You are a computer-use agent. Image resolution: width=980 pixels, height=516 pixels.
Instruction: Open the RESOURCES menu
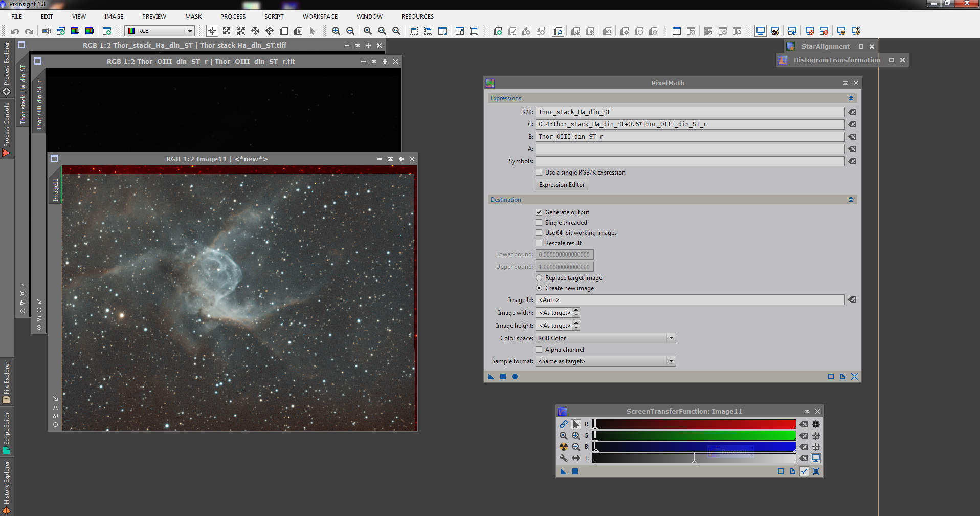[x=417, y=17]
